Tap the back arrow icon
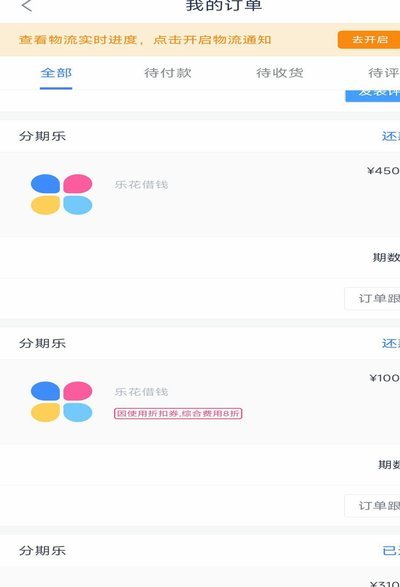This screenshot has width=400, height=587. click(27, 6)
